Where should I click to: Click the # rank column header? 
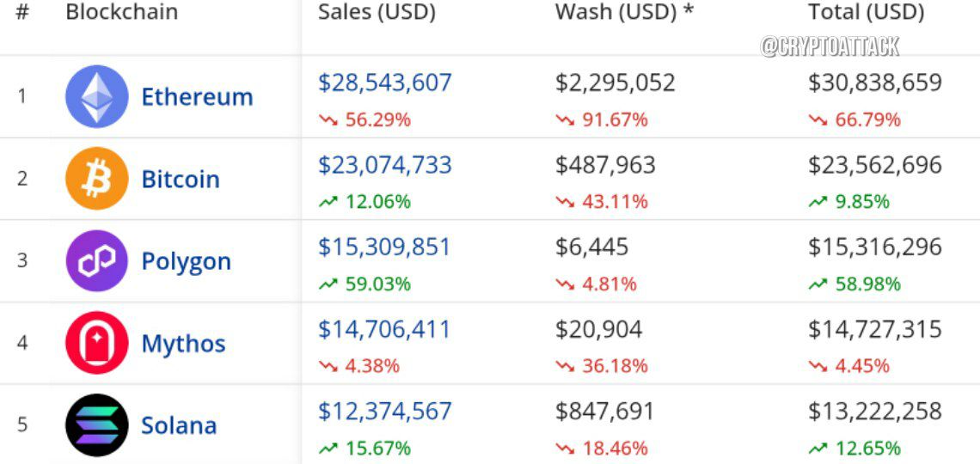click(21, 12)
